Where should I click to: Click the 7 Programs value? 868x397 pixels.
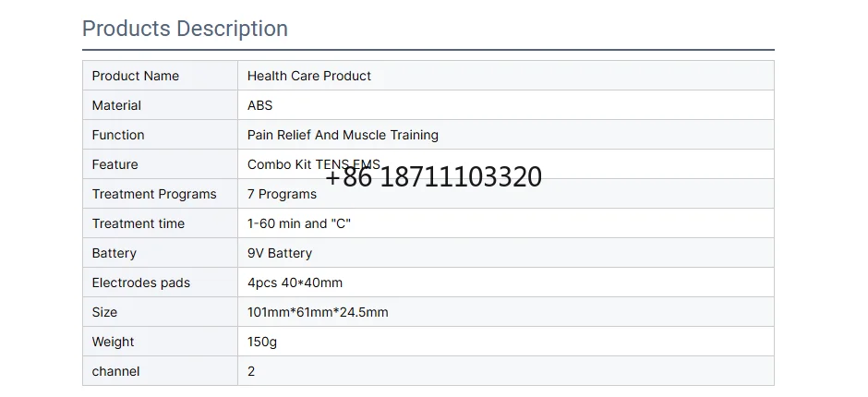(x=282, y=195)
